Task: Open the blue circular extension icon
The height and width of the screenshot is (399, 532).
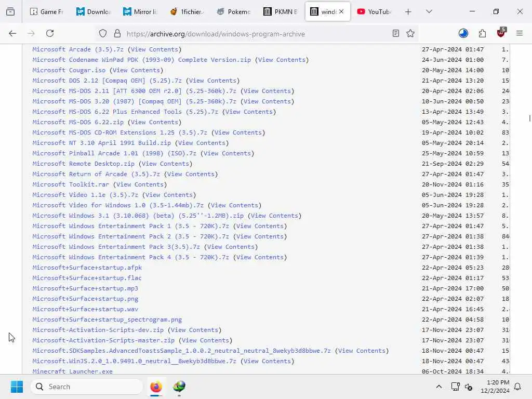Action: pos(463,33)
